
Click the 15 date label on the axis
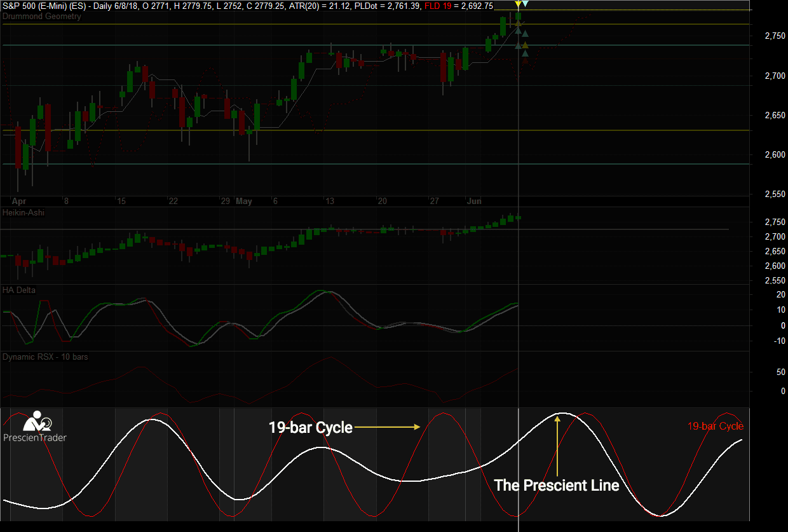click(x=121, y=201)
